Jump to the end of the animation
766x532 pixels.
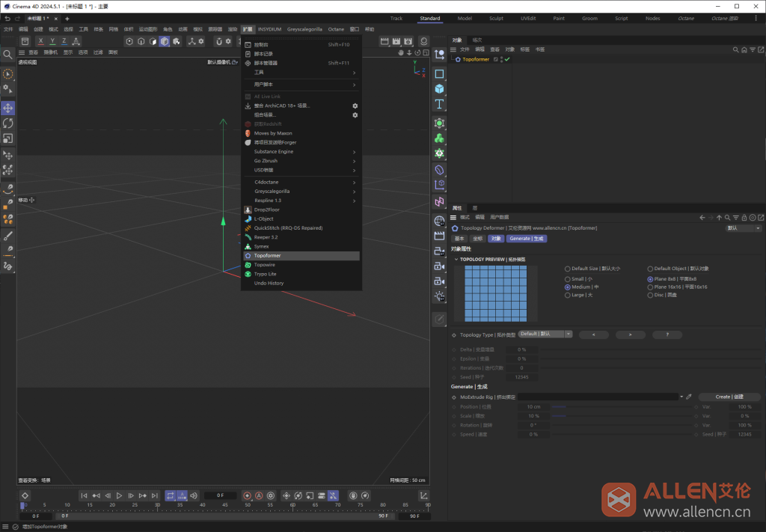click(154, 495)
